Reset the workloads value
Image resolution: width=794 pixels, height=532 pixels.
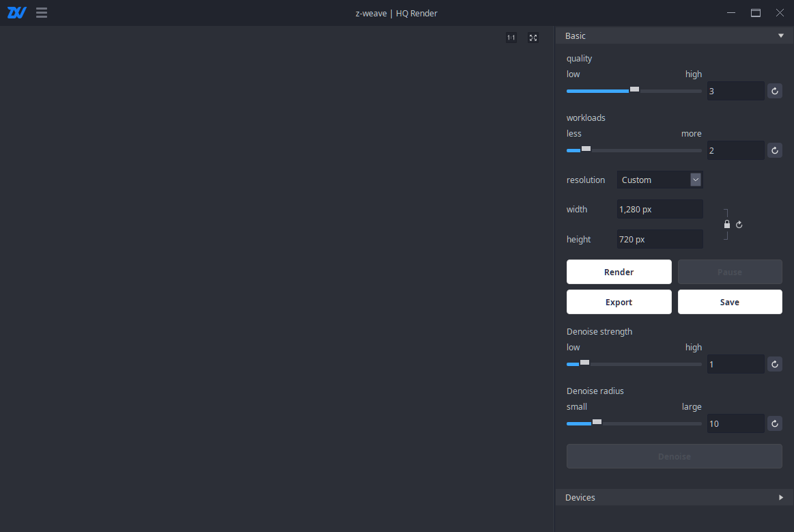[774, 150]
